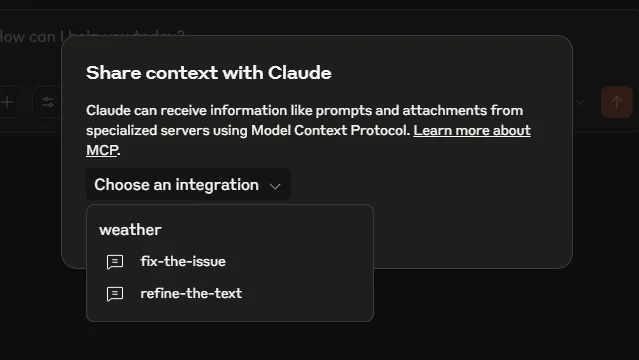
Task: Click the chat icon beside refine-the-text
Action: tap(115, 294)
